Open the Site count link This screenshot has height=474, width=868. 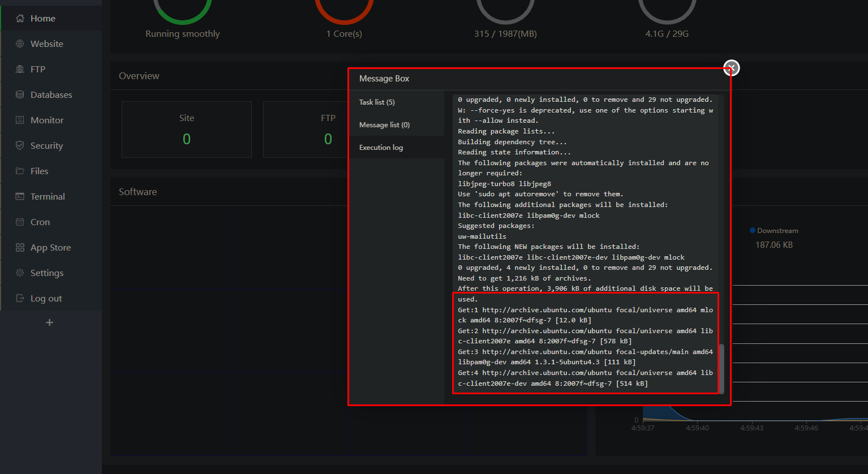187,139
